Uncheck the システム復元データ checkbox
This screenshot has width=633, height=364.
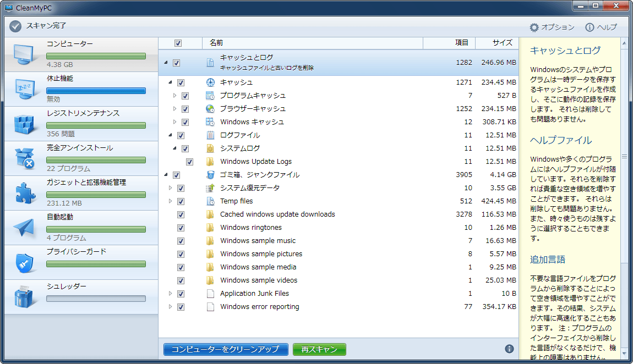(x=181, y=188)
